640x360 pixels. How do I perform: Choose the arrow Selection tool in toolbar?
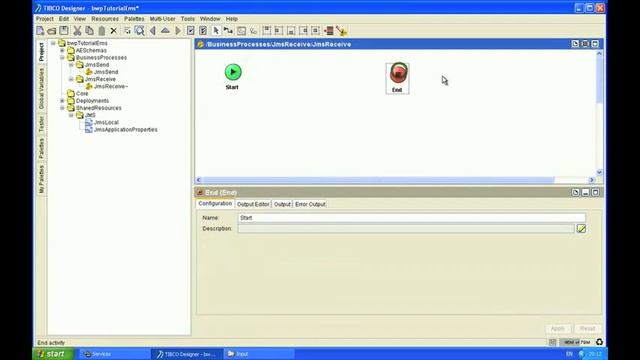pyautogui.click(x=216, y=31)
